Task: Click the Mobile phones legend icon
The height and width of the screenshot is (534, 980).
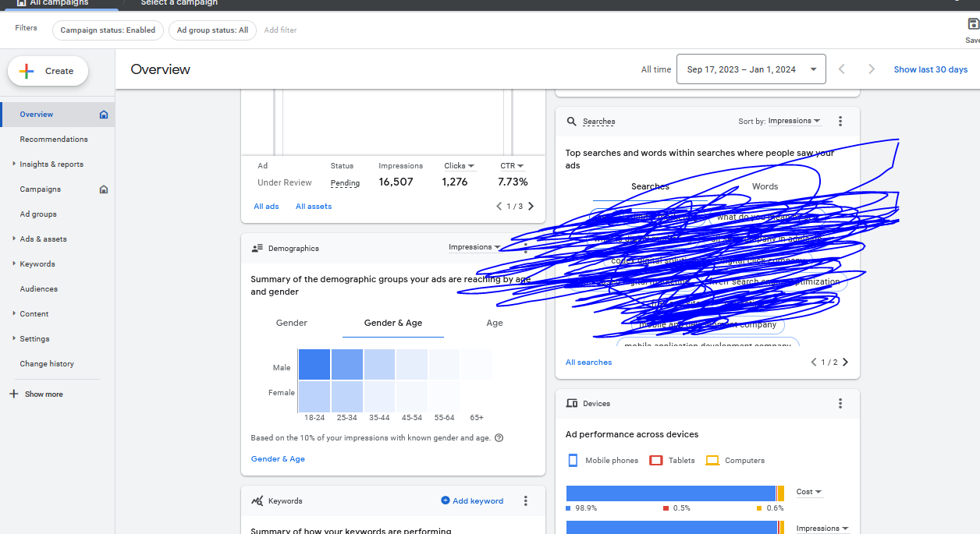Action: click(573, 461)
